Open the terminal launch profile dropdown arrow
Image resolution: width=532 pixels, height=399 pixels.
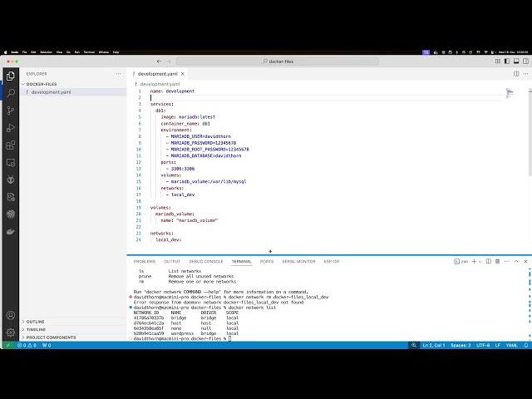tap(480, 262)
